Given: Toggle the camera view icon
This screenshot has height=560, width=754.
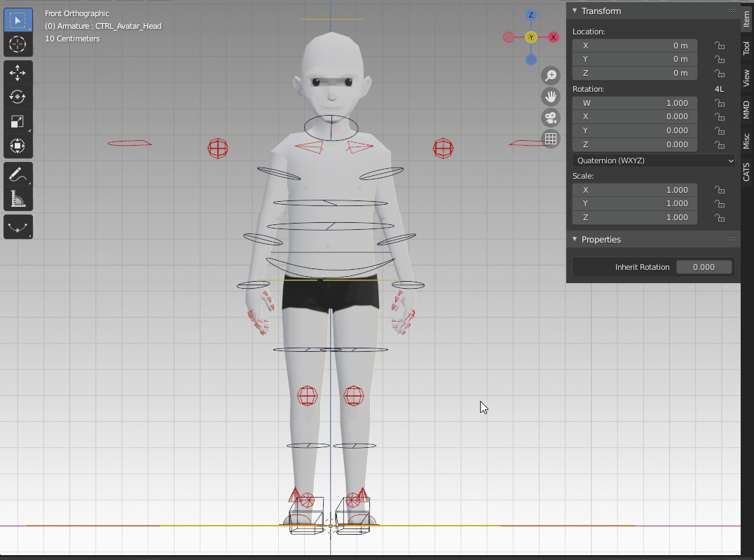Looking at the screenshot, I should [551, 118].
